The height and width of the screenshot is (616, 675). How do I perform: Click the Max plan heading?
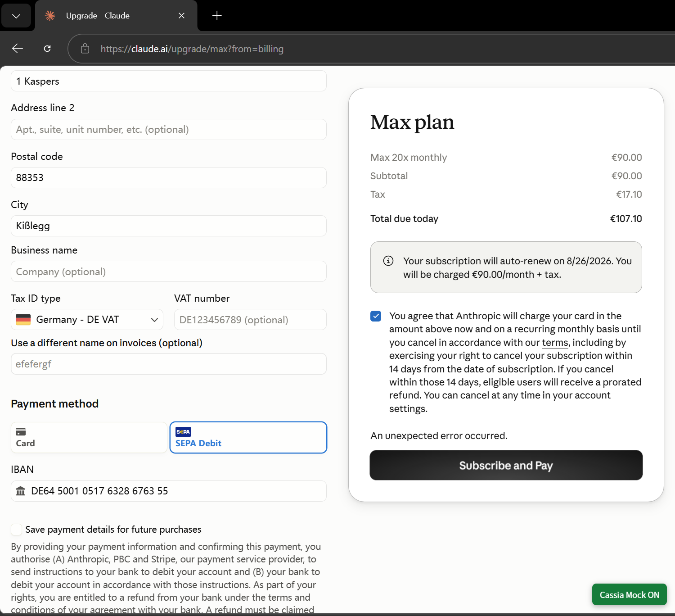click(412, 122)
